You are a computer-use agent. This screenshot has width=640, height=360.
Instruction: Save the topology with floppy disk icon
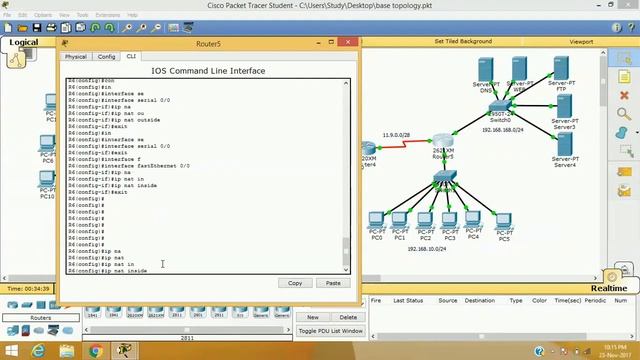tap(37, 28)
